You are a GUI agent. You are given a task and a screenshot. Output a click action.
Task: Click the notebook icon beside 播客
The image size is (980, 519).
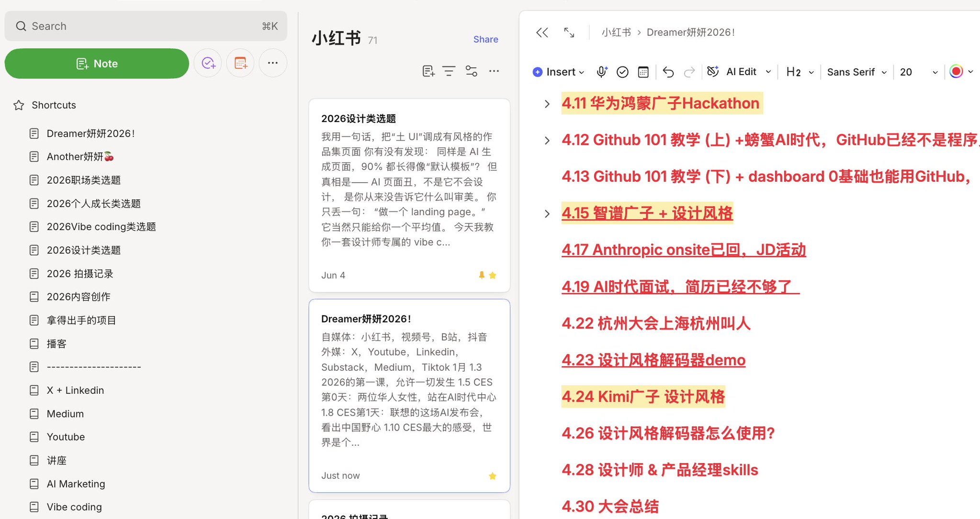coord(34,343)
